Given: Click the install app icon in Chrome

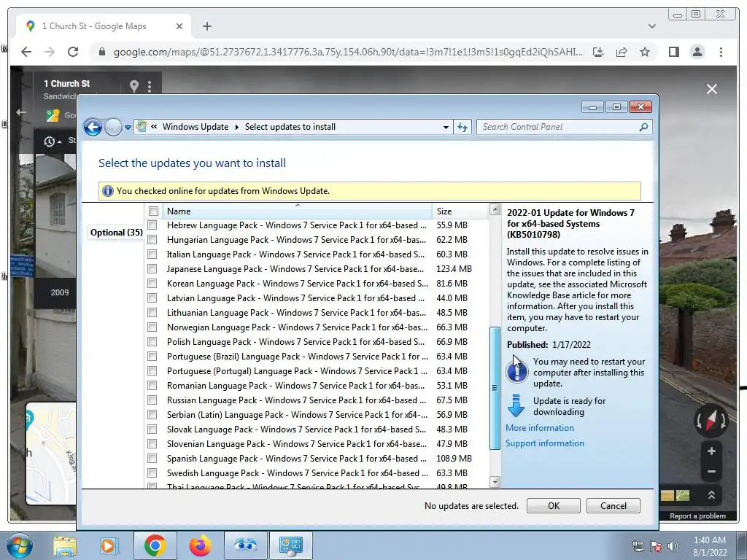Looking at the screenshot, I should (598, 52).
